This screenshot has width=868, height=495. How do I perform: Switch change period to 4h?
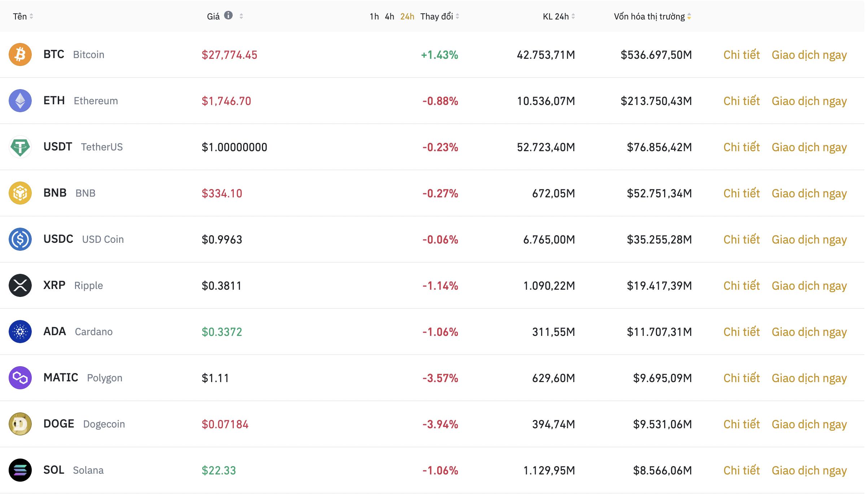pyautogui.click(x=390, y=16)
